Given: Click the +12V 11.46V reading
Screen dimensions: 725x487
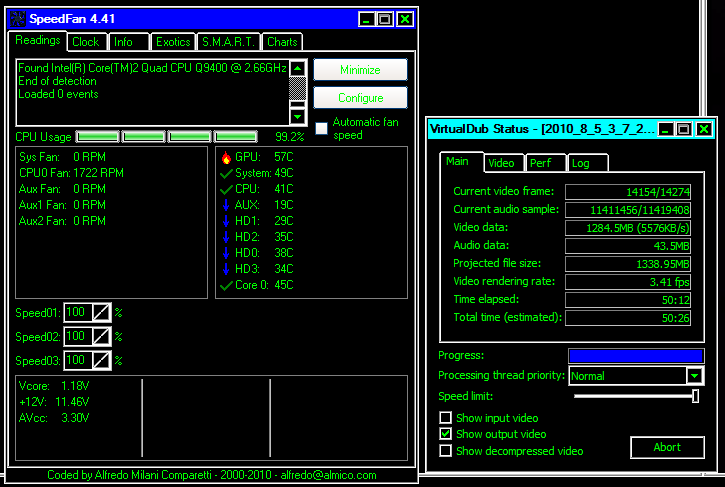Looking at the screenshot, I should 54,402.
